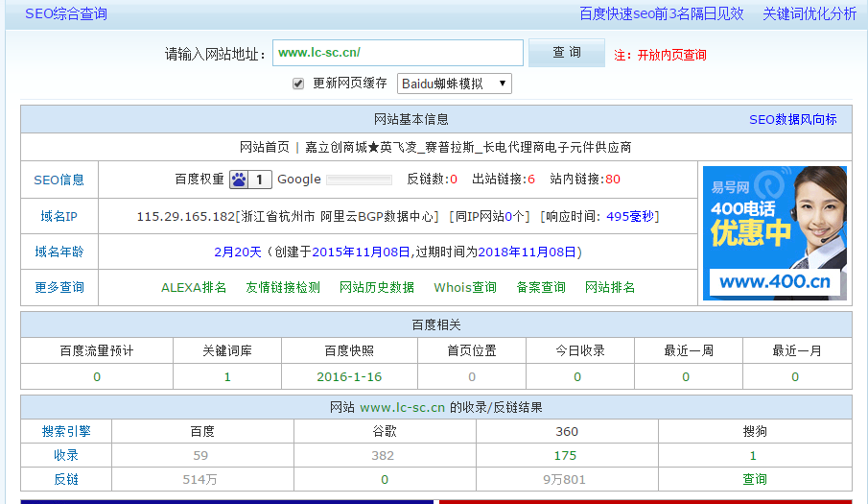Click the website address input field
The width and height of the screenshot is (868, 504).
[x=397, y=53]
